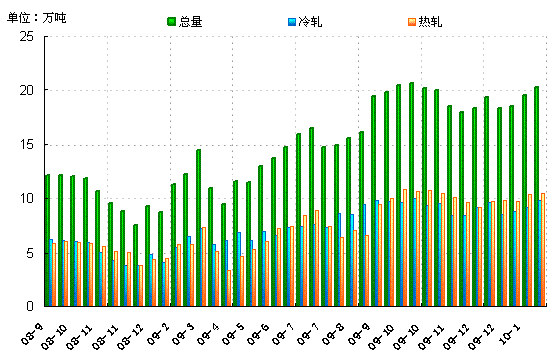This screenshot has height=360, width=555.
Task: Click the 25 y-axis tick label
Action: pyautogui.click(x=26, y=36)
